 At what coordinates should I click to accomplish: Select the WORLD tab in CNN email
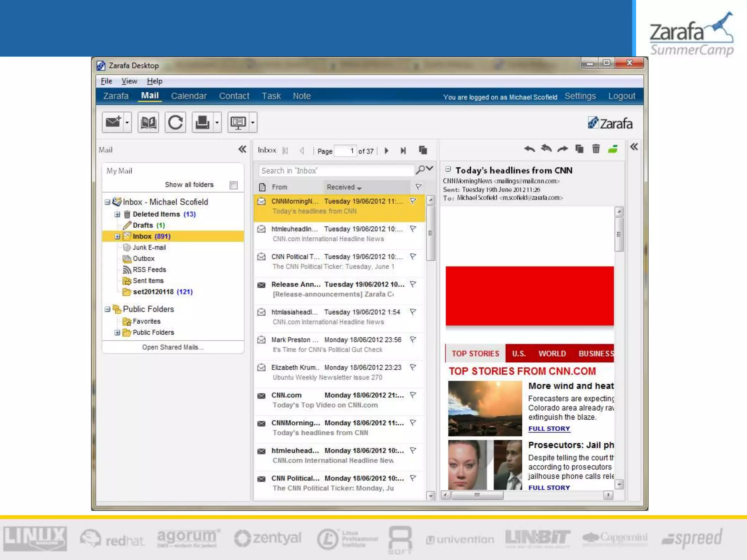(552, 354)
